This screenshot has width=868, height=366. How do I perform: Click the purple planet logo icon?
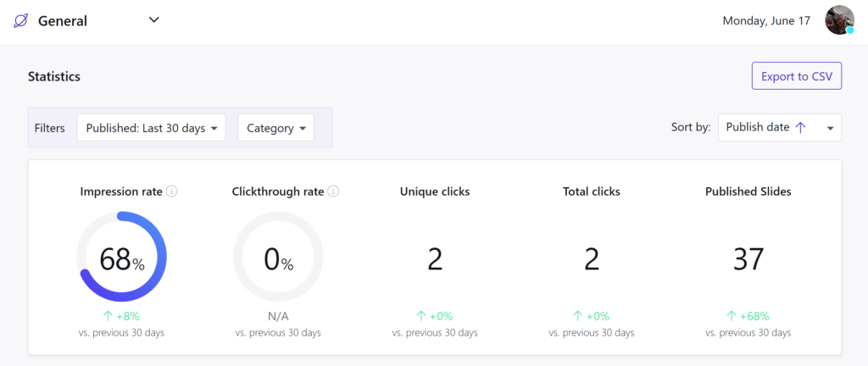[x=20, y=21]
